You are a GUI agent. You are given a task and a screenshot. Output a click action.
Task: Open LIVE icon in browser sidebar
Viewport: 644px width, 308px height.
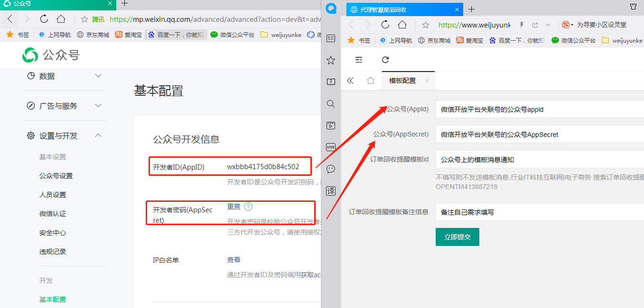pyautogui.click(x=331, y=147)
